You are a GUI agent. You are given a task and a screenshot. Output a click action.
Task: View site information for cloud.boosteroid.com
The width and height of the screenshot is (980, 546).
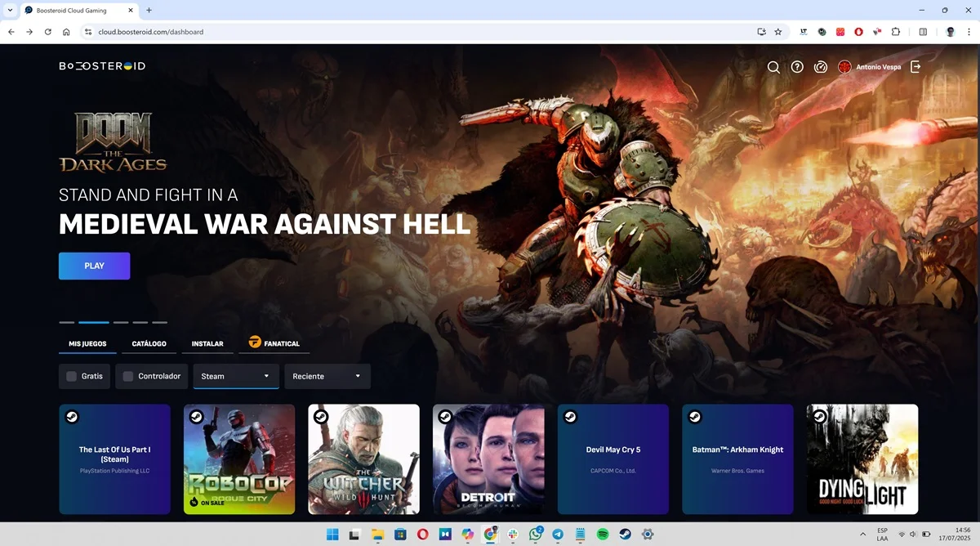pyautogui.click(x=88, y=32)
